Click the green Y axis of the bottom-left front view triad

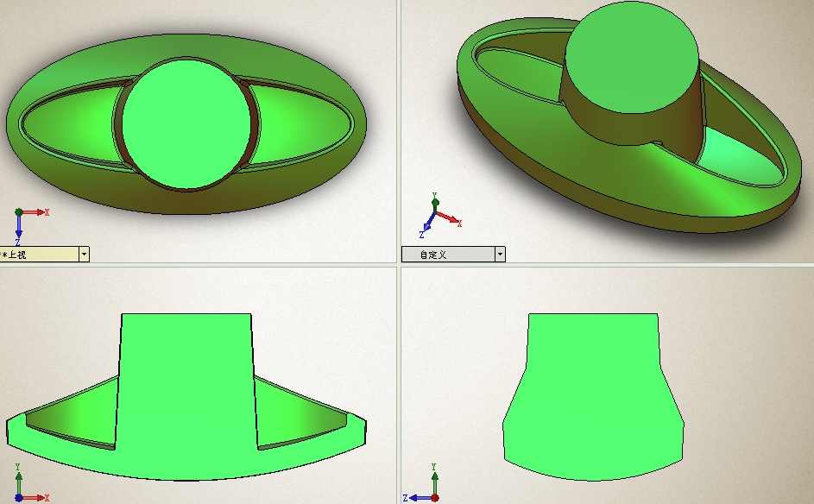tap(18, 480)
